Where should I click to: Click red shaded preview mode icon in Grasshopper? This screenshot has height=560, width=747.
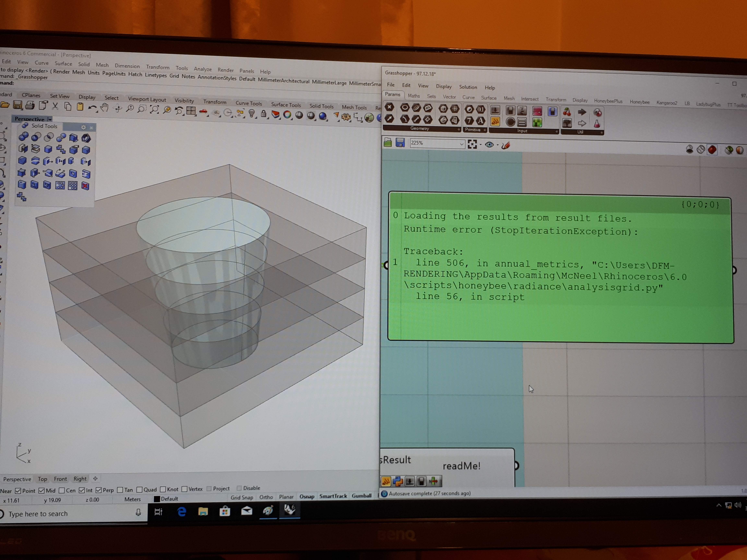[712, 150]
